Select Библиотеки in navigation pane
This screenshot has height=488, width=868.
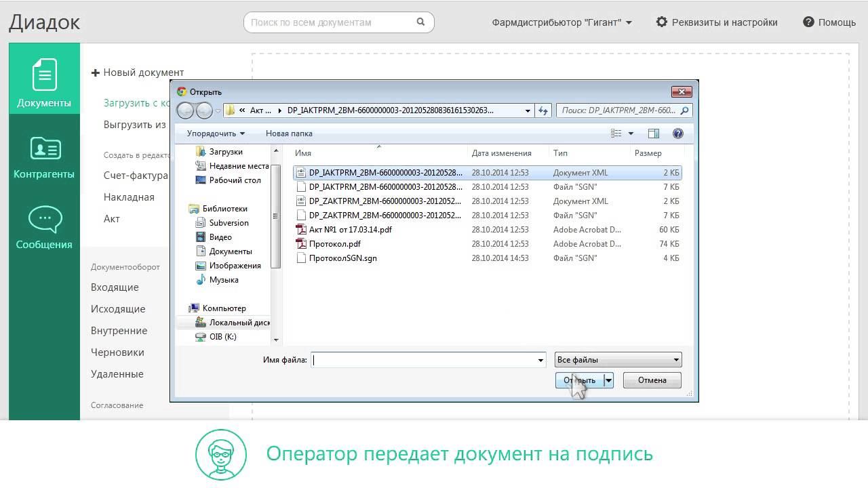coord(218,209)
